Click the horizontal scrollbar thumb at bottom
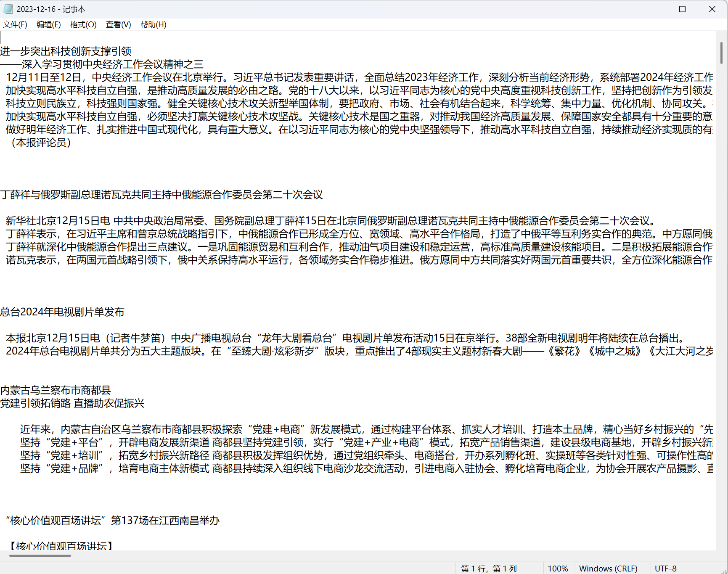Viewport: 728px width, 574px height. tap(40, 555)
